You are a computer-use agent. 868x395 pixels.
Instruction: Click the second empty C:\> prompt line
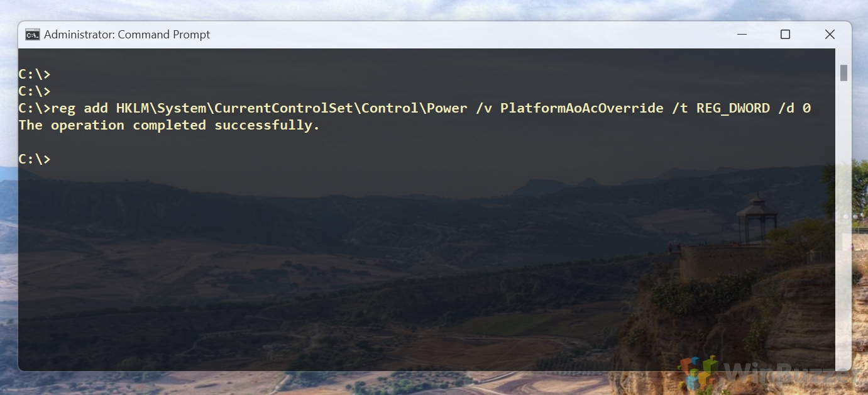click(x=35, y=91)
